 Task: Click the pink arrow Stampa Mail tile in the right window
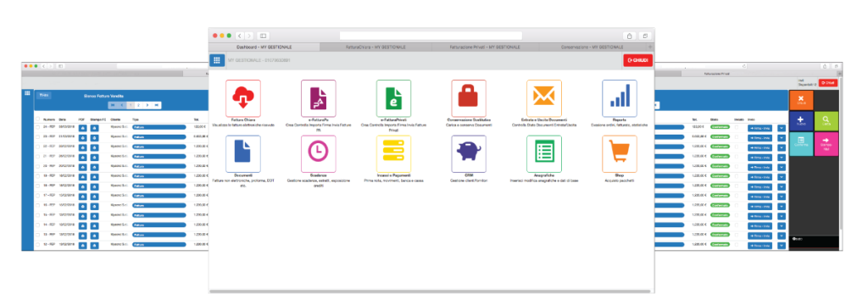coord(826,144)
